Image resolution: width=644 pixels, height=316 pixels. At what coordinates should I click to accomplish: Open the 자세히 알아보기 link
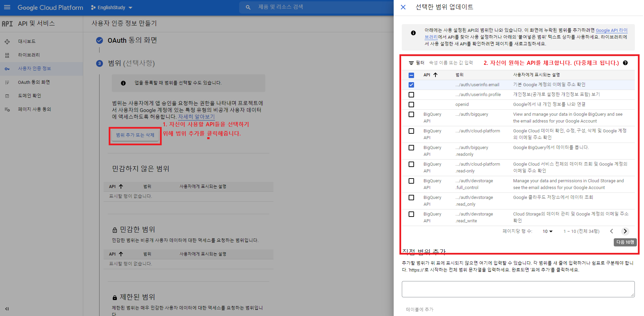196,117
